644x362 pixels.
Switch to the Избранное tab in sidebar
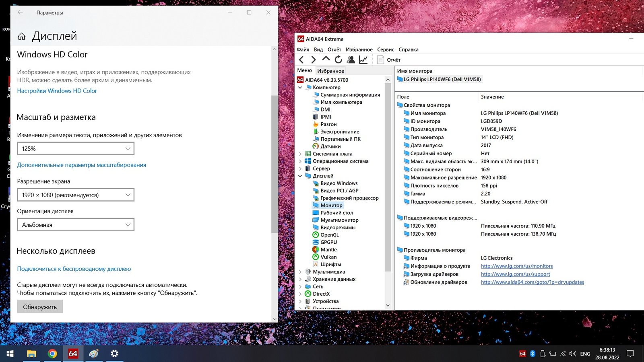330,71
